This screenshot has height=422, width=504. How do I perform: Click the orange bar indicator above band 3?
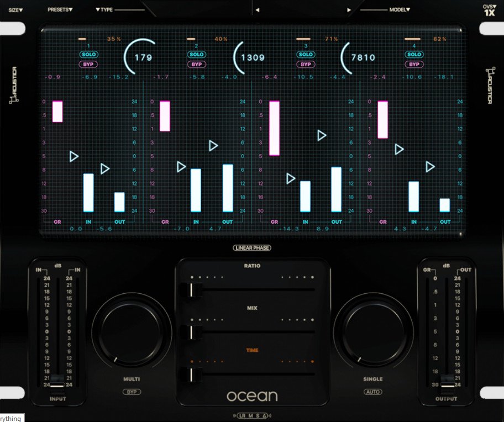tap(303, 39)
